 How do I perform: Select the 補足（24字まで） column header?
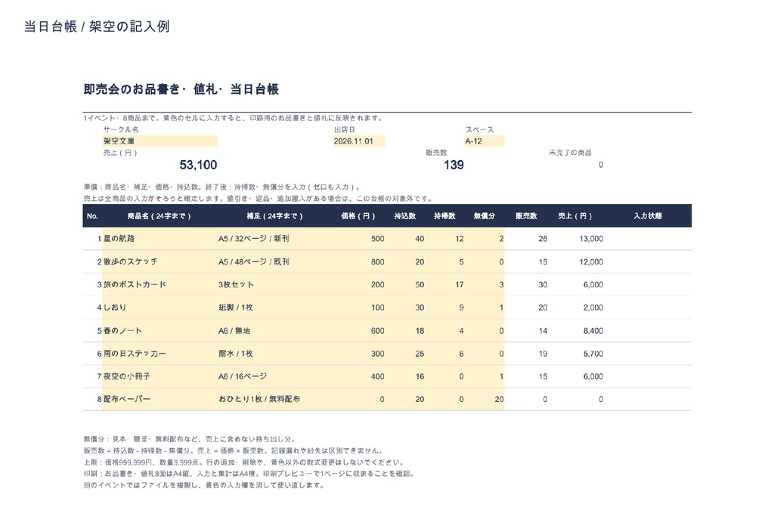click(274, 216)
